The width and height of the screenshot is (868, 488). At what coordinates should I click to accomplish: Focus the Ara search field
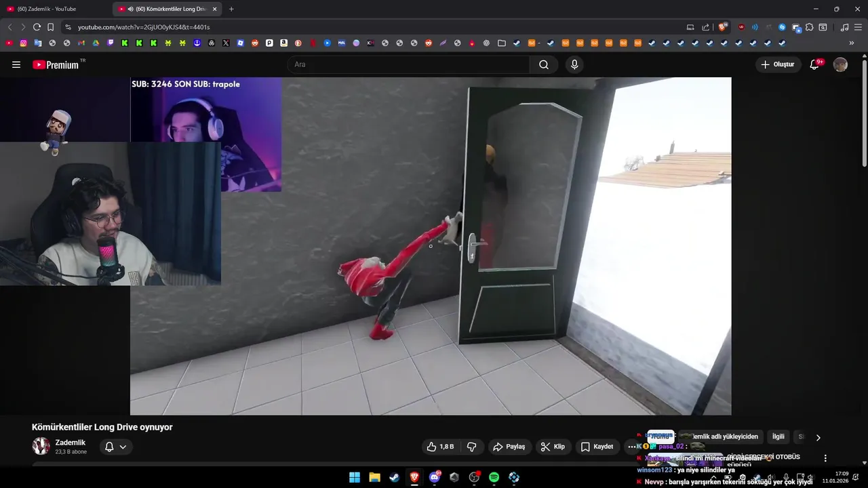(x=408, y=64)
